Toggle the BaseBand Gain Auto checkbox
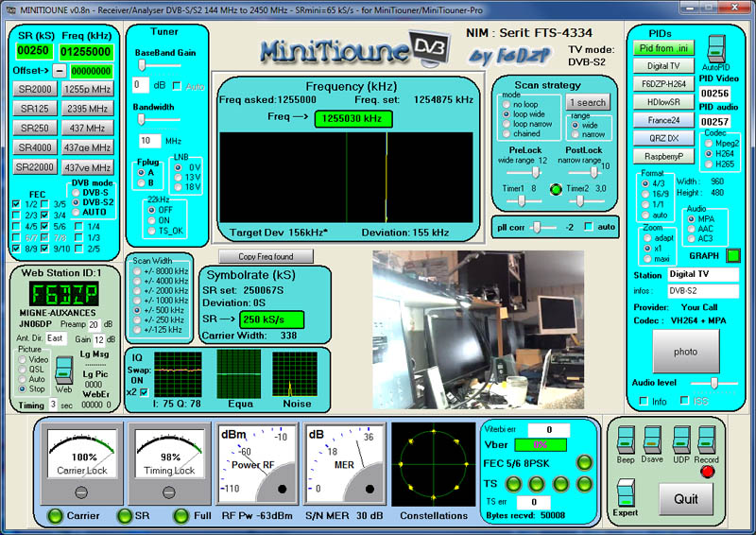756x535 pixels. click(x=177, y=86)
